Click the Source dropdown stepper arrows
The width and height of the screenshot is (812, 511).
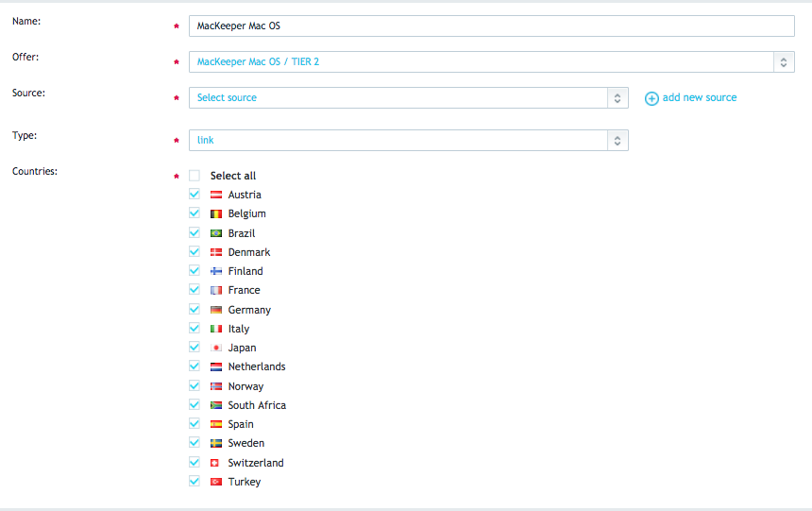617,98
